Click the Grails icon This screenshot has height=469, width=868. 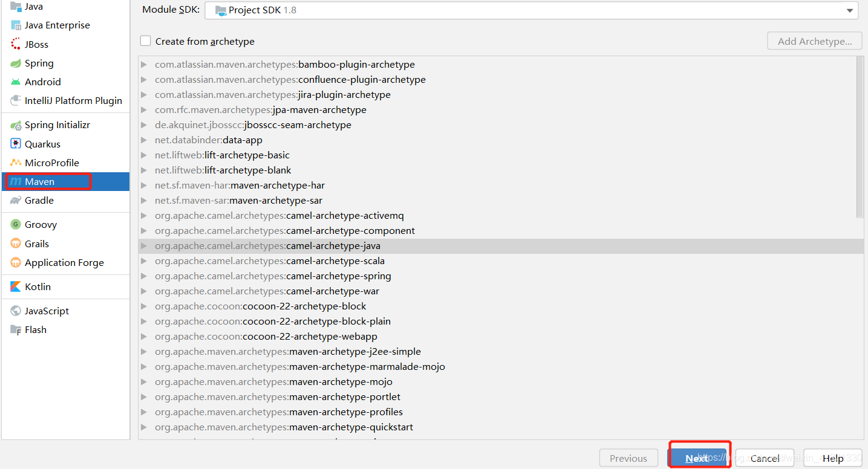pyautogui.click(x=16, y=244)
